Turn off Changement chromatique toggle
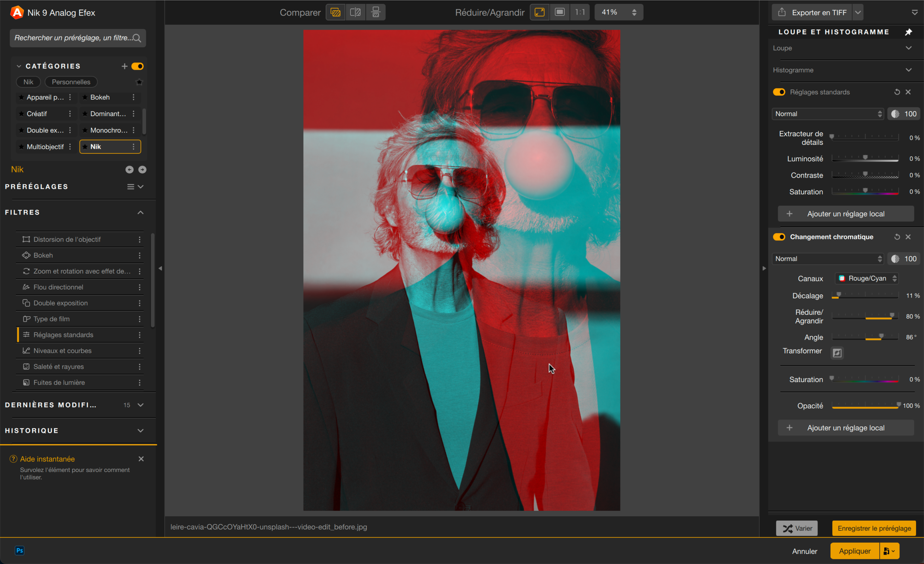This screenshot has height=564, width=924. (x=779, y=237)
